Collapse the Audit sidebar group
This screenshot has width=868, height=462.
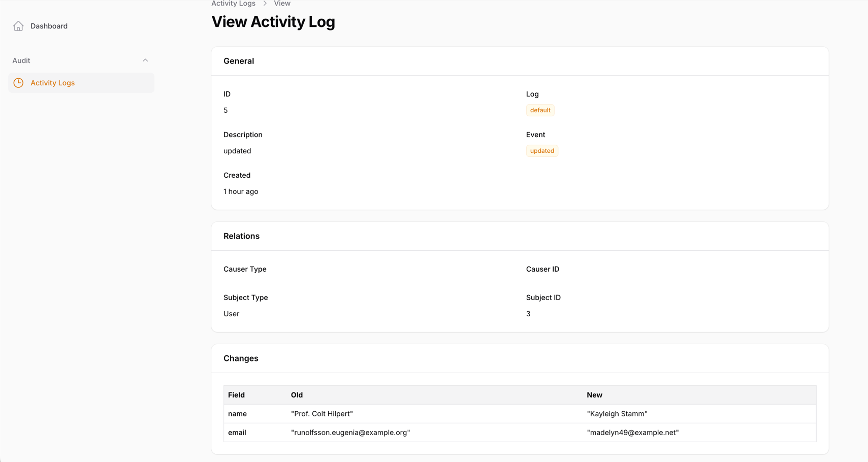(x=145, y=60)
